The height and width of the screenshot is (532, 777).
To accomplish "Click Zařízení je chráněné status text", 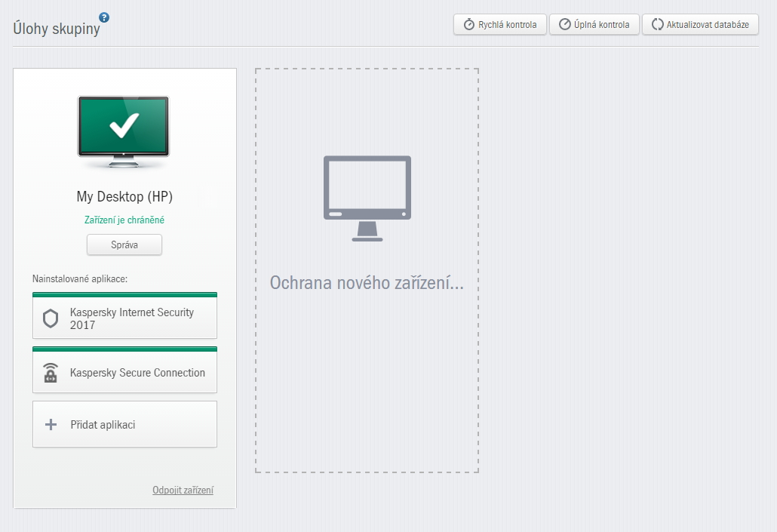I will coord(124,220).
